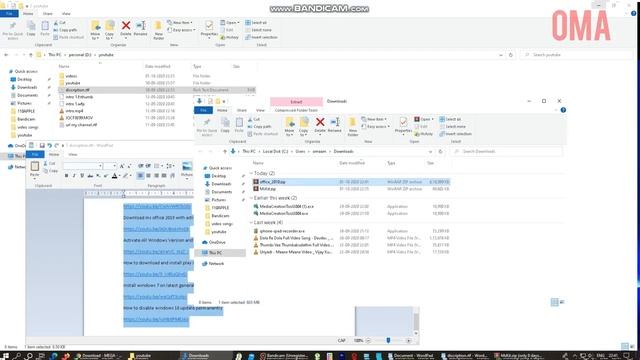Open Move to dropdown in Downloads window
This screenshot has height=360, width=640.
pos(289,127)
